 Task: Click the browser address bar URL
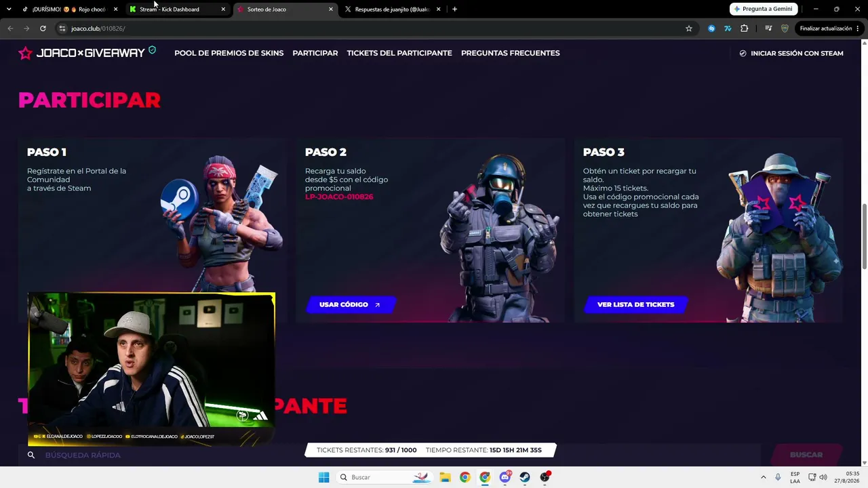point(98,28)
